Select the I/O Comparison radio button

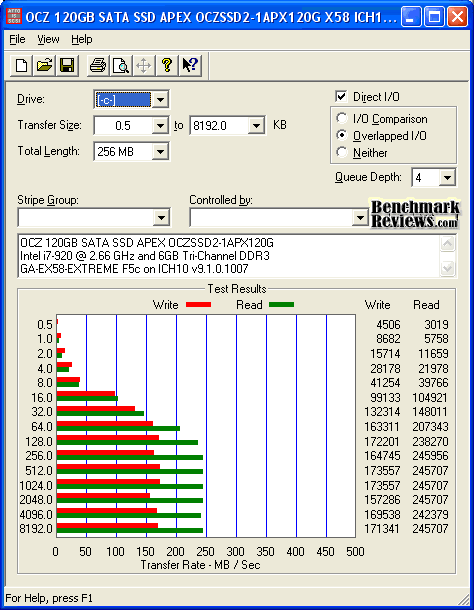[x=341, y=118]
